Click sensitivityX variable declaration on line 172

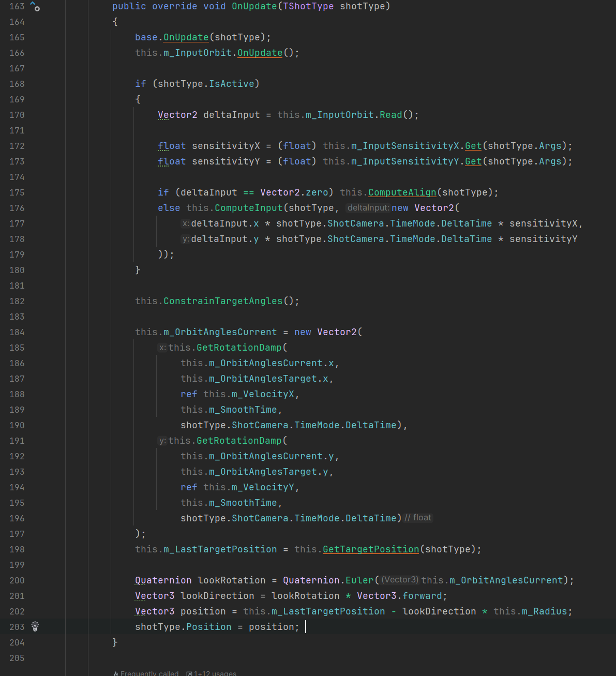pyautogui.click(x=226, y=146)
